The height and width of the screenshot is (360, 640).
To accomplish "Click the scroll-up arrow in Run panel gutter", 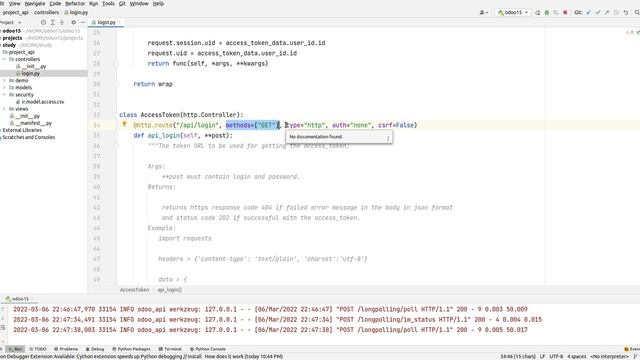I will pos(3,309).
